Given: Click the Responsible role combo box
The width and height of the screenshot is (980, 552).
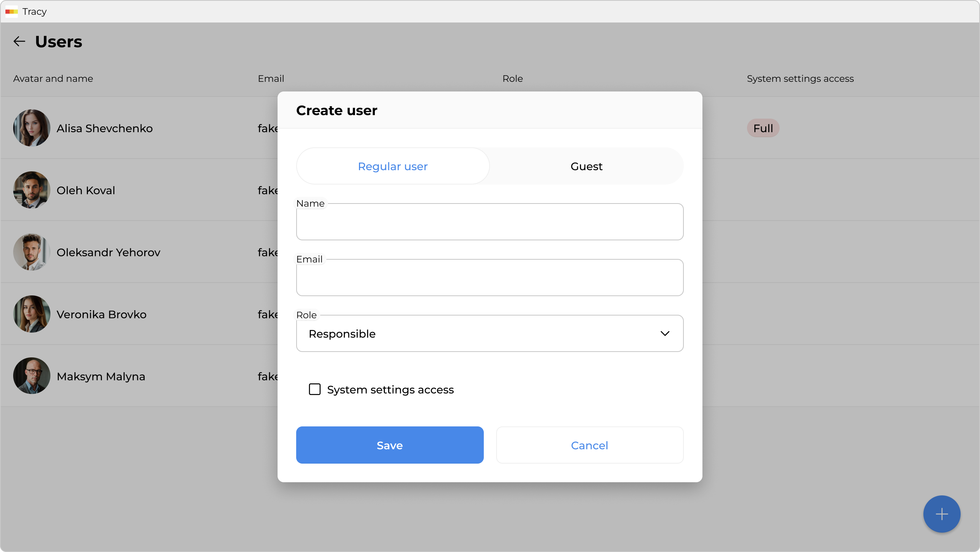Looking at the screenshot, I should tap(465, 333).
